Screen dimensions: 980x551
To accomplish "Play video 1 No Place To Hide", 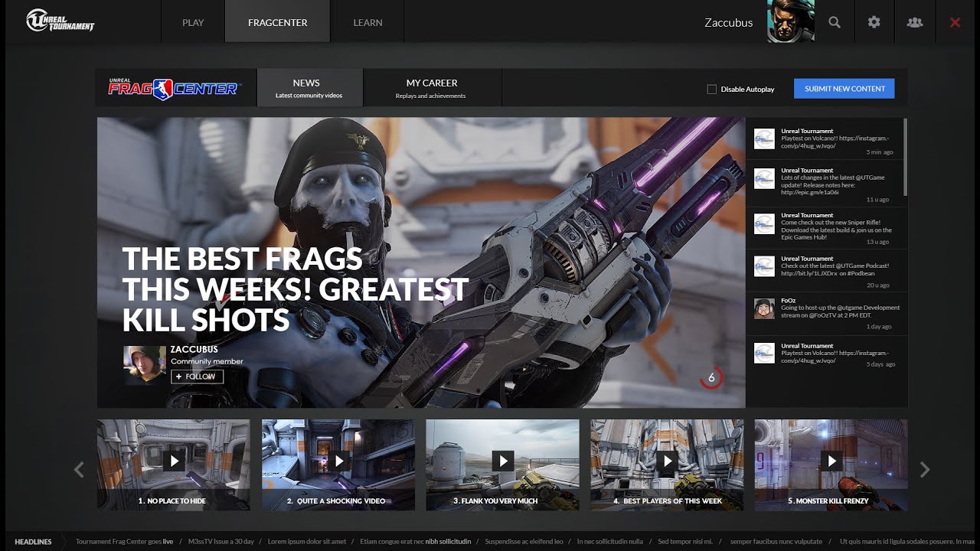I will (x=174, y=461).
